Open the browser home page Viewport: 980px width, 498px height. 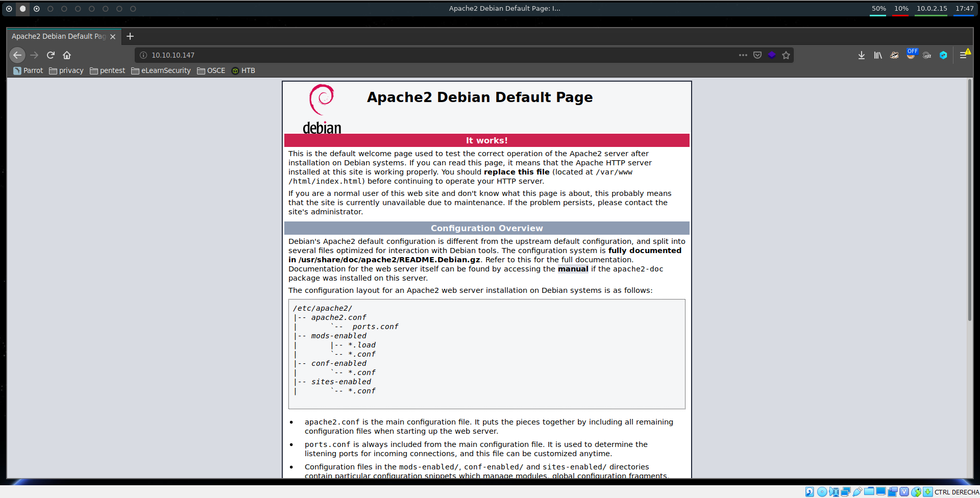coord(67,55)
